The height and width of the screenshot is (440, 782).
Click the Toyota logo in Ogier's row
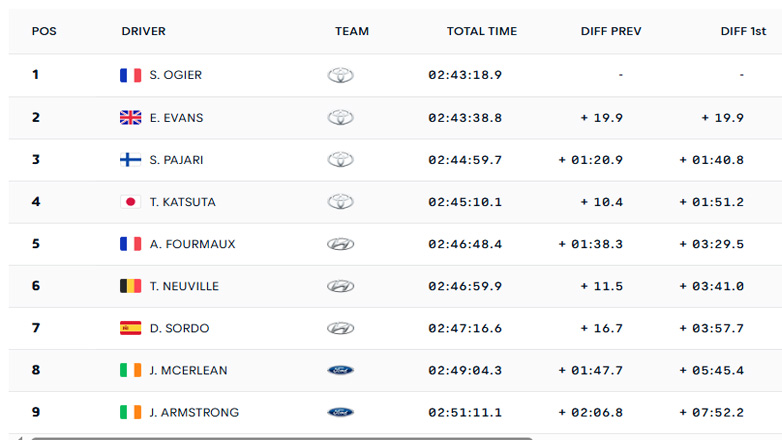[340, 75]
